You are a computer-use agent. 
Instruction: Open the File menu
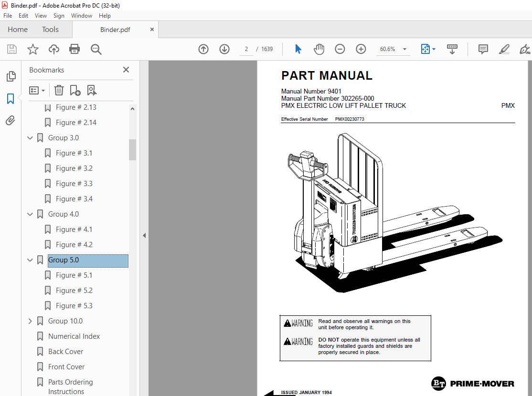(8, 16)
